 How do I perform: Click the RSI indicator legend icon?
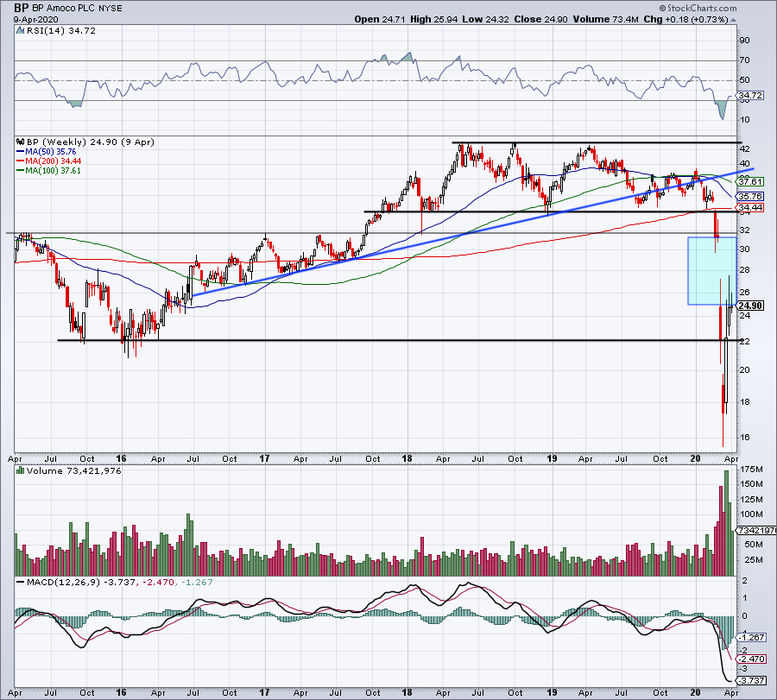click(x=20, y=31)
